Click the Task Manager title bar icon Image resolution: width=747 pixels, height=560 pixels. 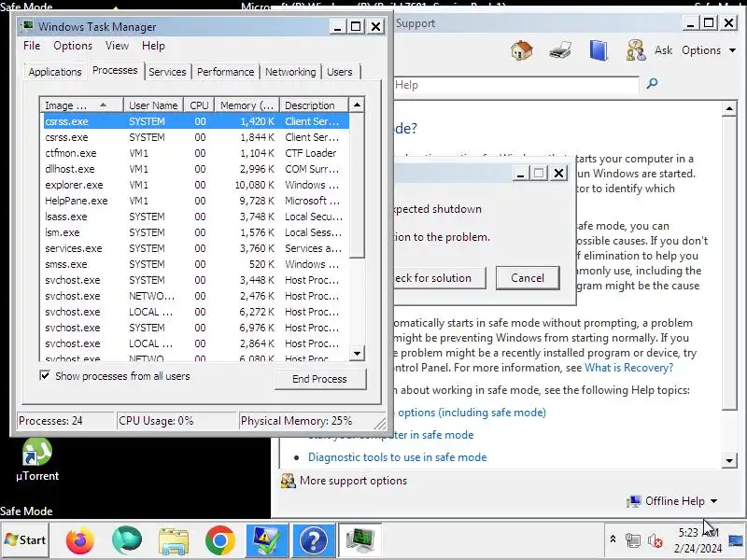tap(28, 26)
